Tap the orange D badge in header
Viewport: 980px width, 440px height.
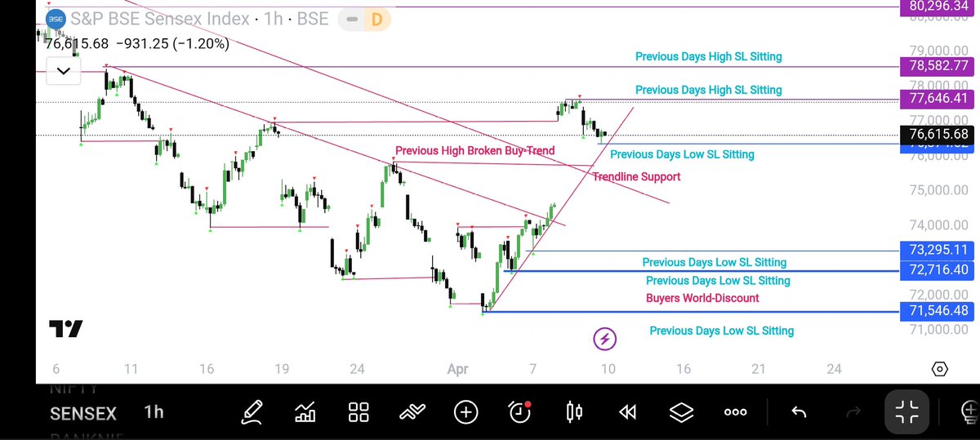pos(376,20)
